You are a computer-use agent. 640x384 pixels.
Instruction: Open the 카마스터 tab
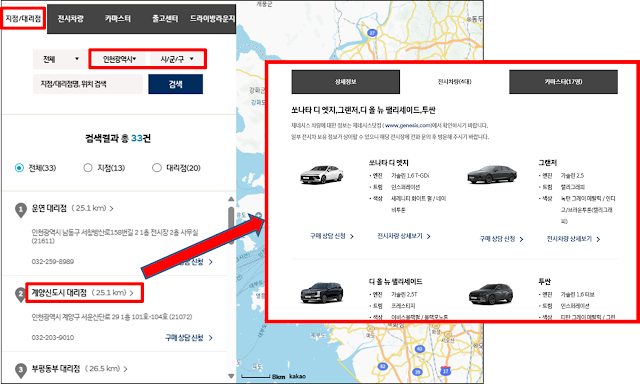118,19
